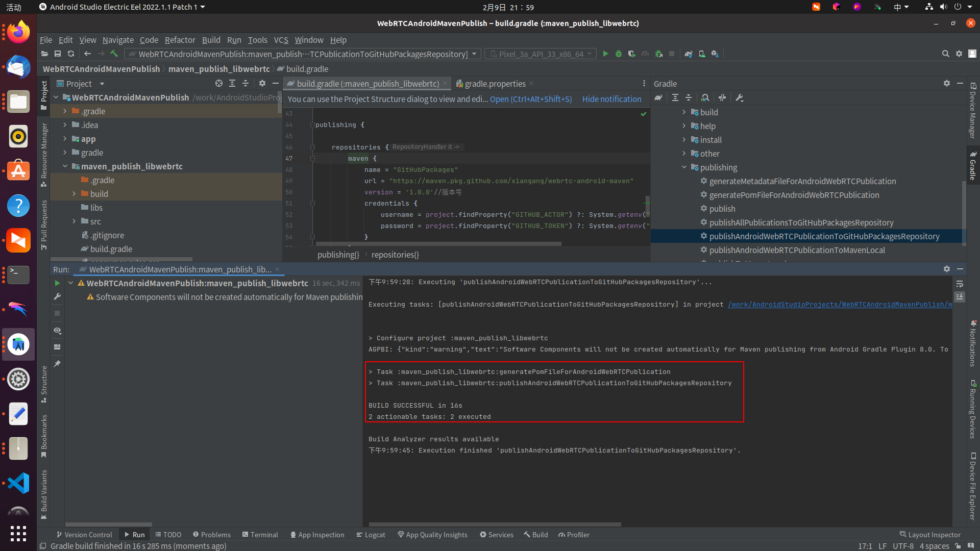This screenshot has width=980, height=551.
Task: Run the selected Gradle configuration with green play button
Action: coord(605,54)
